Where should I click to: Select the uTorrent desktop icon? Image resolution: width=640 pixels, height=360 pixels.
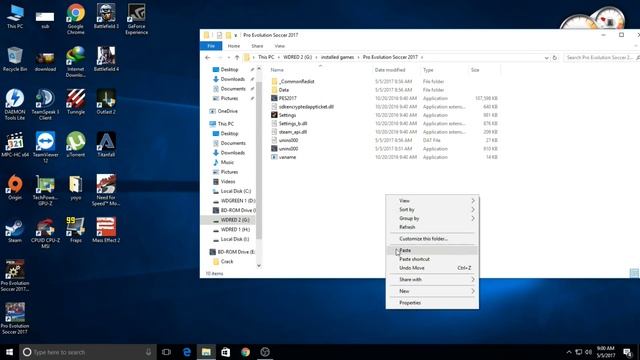pos(76,145)
